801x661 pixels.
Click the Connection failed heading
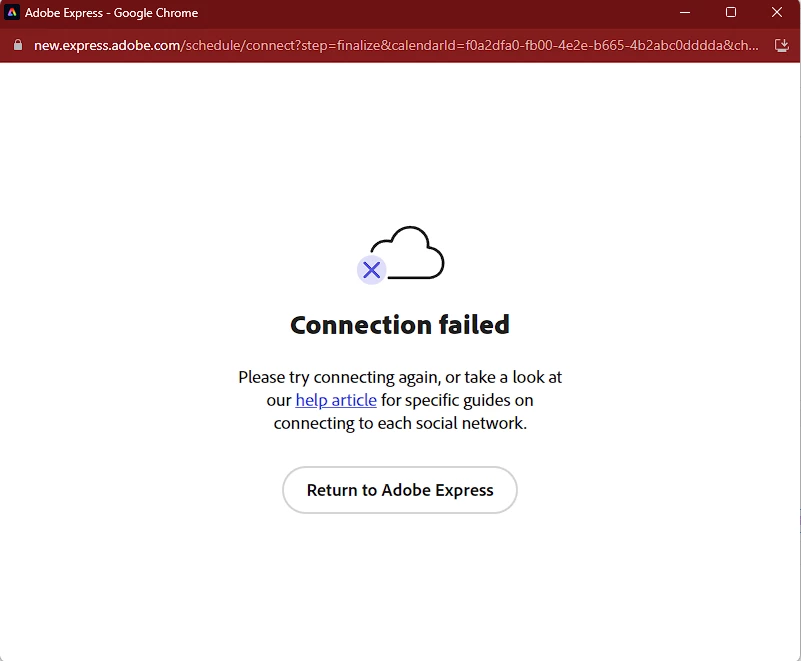400,325
